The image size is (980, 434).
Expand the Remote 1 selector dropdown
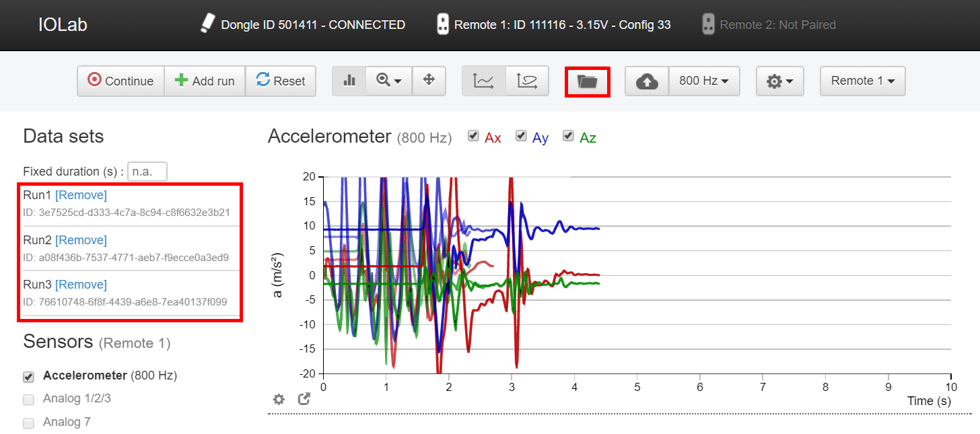pos(862,81)
